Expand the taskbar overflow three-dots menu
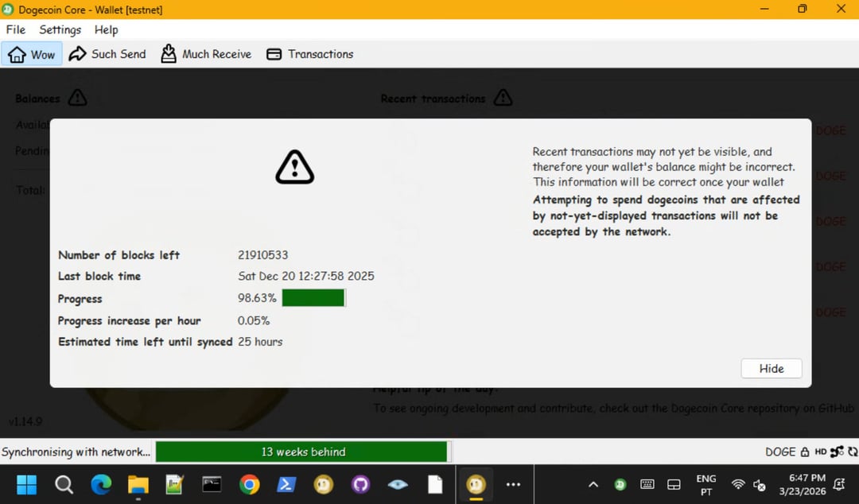This screenshot has width=859, height=504. (x=513, y=484)
